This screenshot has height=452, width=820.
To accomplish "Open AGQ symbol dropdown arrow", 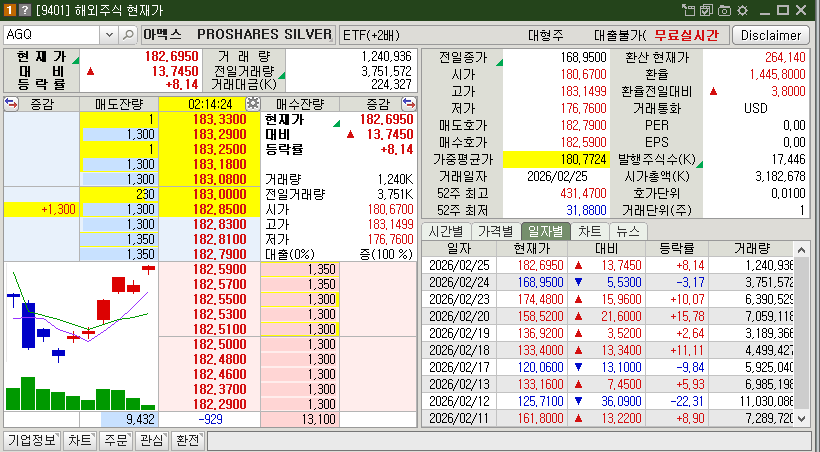I will coord(109,35).
